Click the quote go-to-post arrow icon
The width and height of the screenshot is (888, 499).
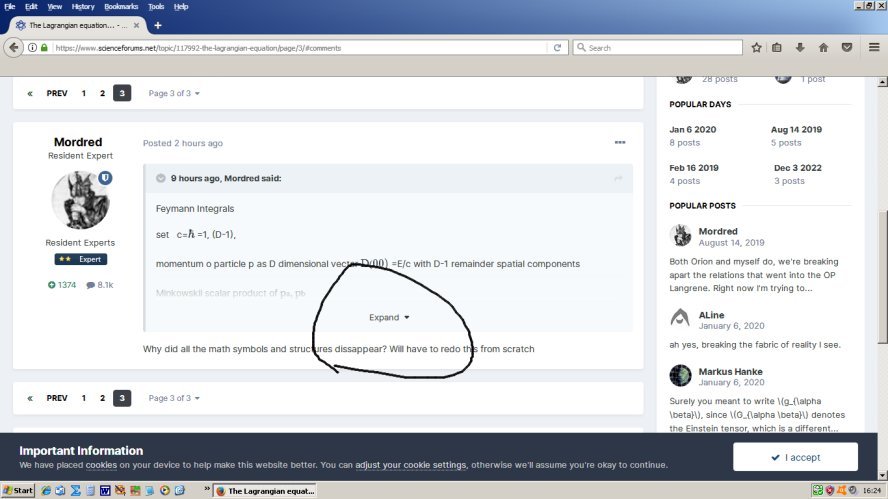point(618,178)
